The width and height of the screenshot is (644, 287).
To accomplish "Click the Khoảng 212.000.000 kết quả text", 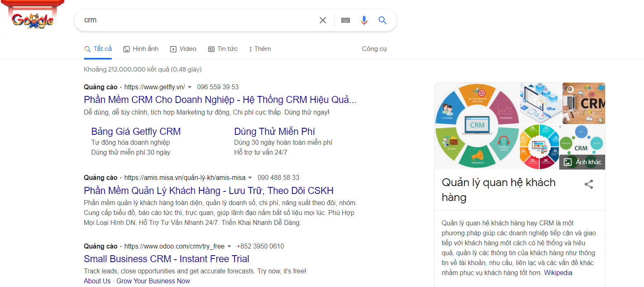I will click(143, 69).
